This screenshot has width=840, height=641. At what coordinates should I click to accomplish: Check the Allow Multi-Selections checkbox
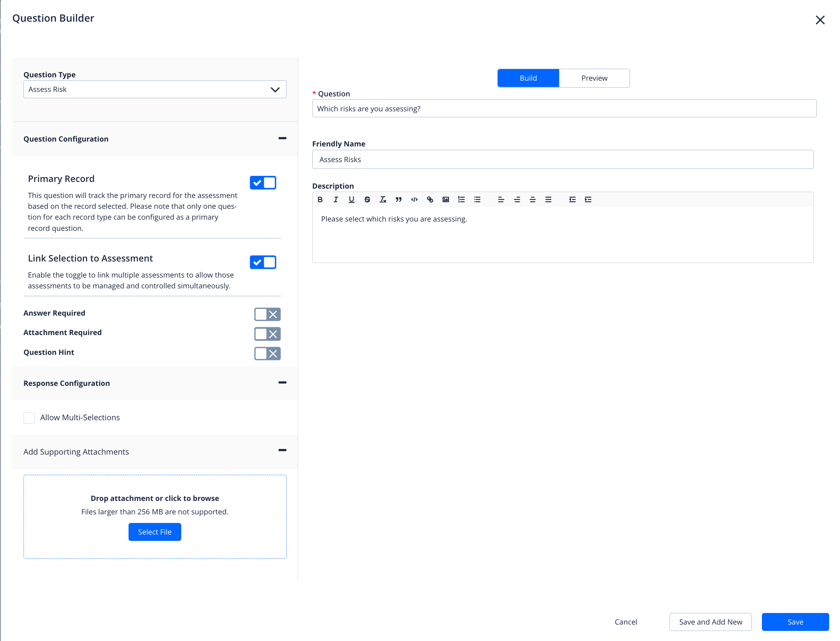click(x=29, y=418)
